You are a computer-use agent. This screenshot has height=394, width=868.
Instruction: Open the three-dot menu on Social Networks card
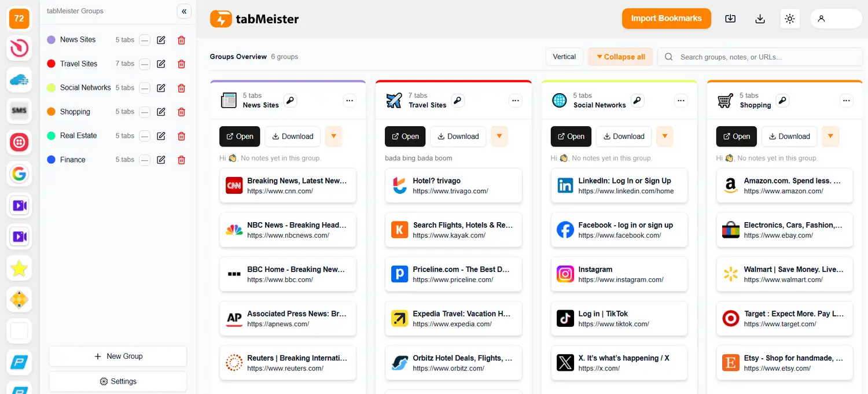(x=681, y=101)
